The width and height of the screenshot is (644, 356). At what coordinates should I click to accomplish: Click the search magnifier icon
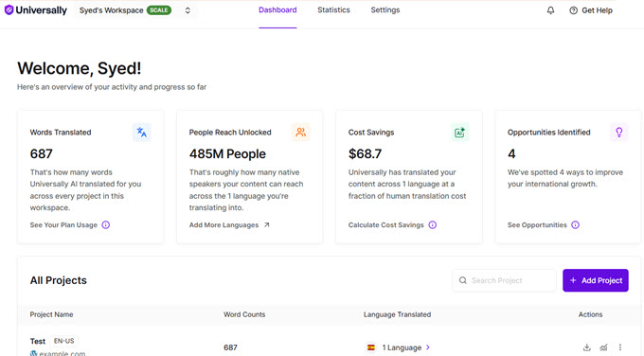[x=463, y=280]
